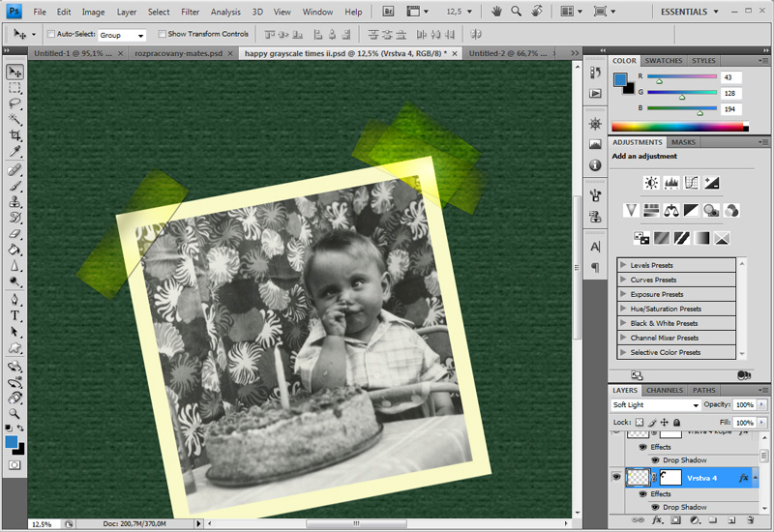Viewport: 774px width, 532px height.
Task: Click the Brightness/Contrast adjustment icon
Action: [651, 182]
